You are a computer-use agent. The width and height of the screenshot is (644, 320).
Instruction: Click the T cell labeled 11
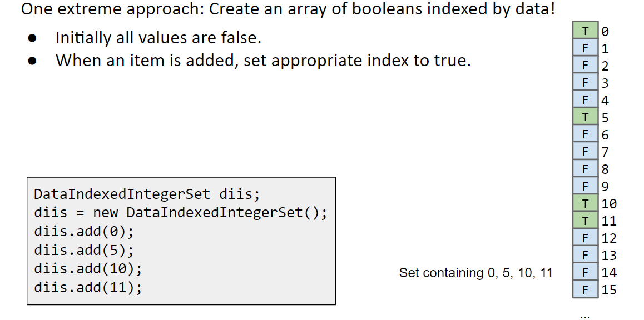tap(585, 220)
